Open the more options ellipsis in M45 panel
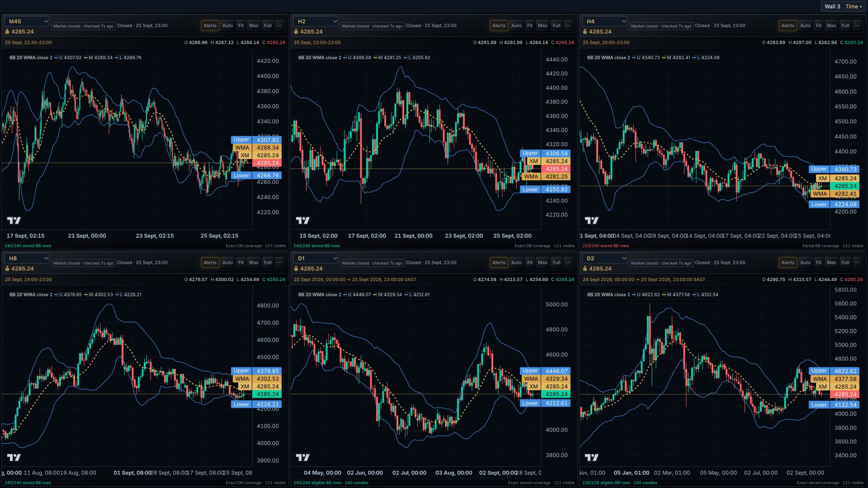 (279, 26)
